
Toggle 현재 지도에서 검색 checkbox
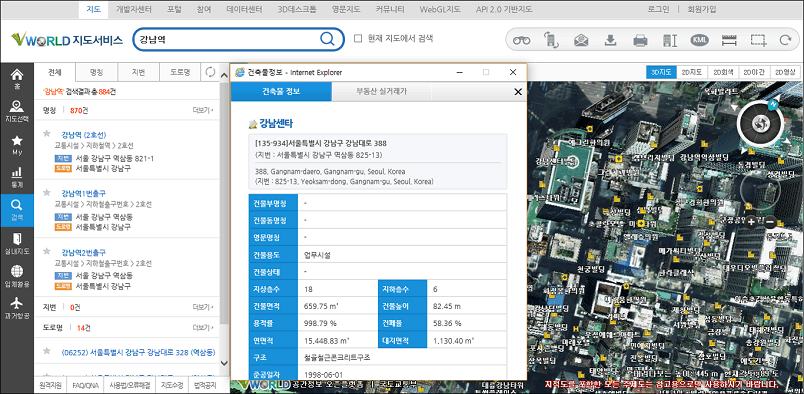coord(358,38)
